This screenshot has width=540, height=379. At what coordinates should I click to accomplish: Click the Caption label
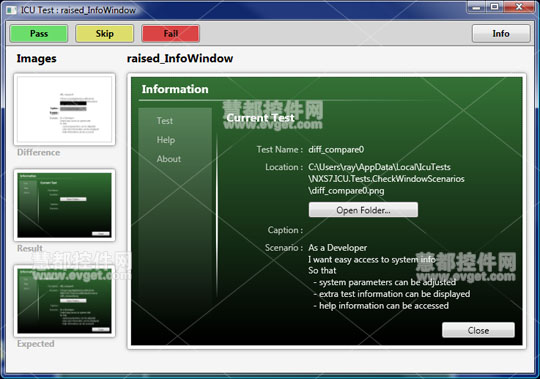coord(285,230)
